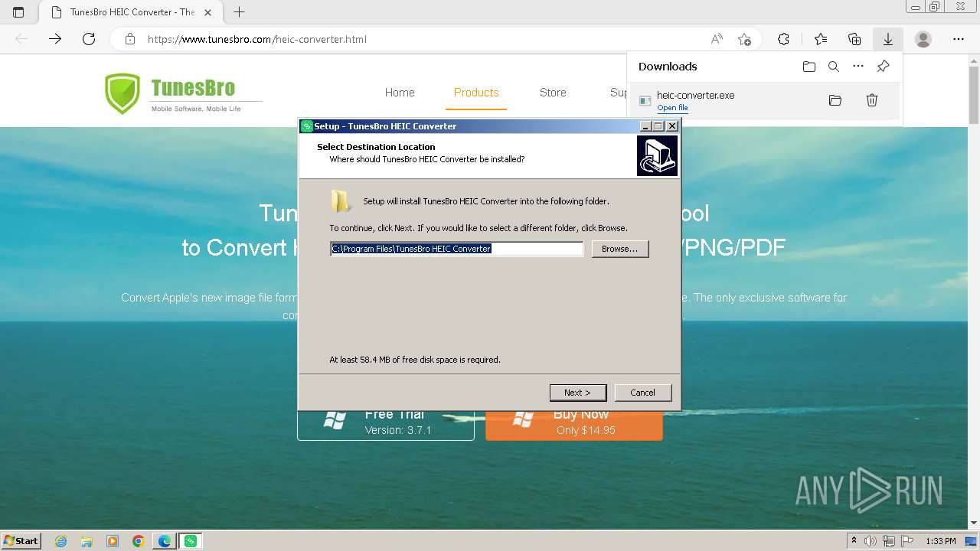This screenshot has width=980, height=551.
Task: Launch Internet Explorer from taskbar
Action: tap(61, 541)
